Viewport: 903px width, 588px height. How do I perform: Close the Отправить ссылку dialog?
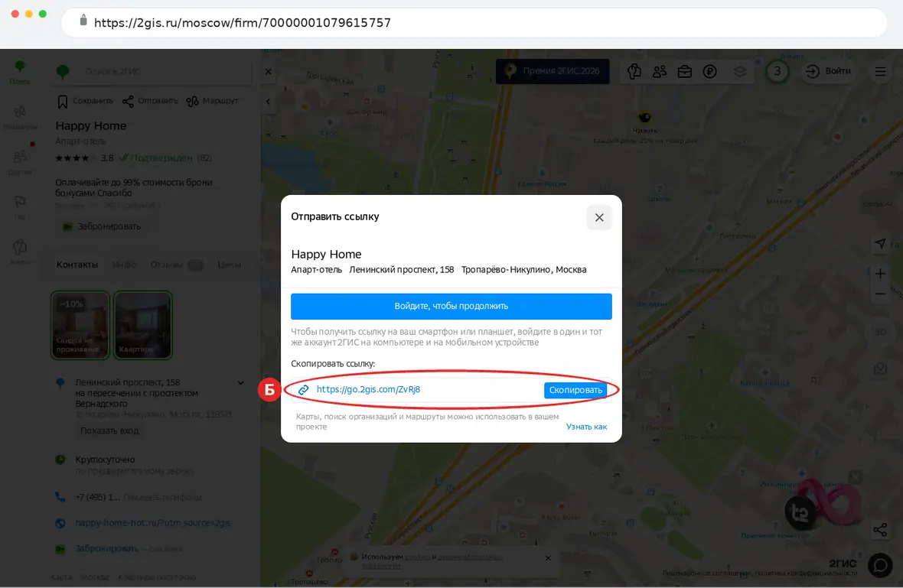pyautogui.click(x=599, y=217)
